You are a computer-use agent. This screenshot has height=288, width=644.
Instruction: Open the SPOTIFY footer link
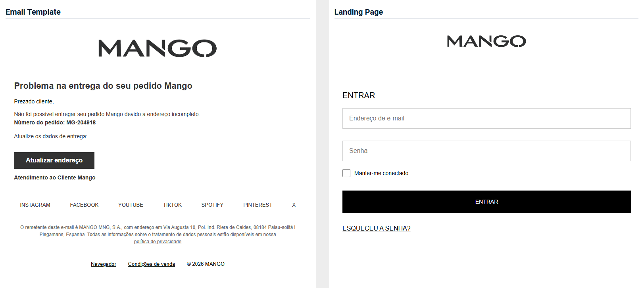212,205
